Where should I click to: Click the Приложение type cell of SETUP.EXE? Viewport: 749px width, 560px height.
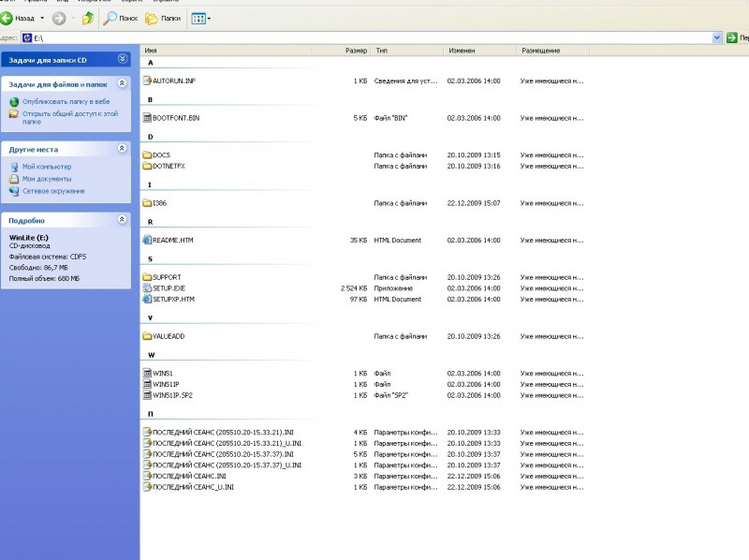pyautogui.click(x=393, y=288)
